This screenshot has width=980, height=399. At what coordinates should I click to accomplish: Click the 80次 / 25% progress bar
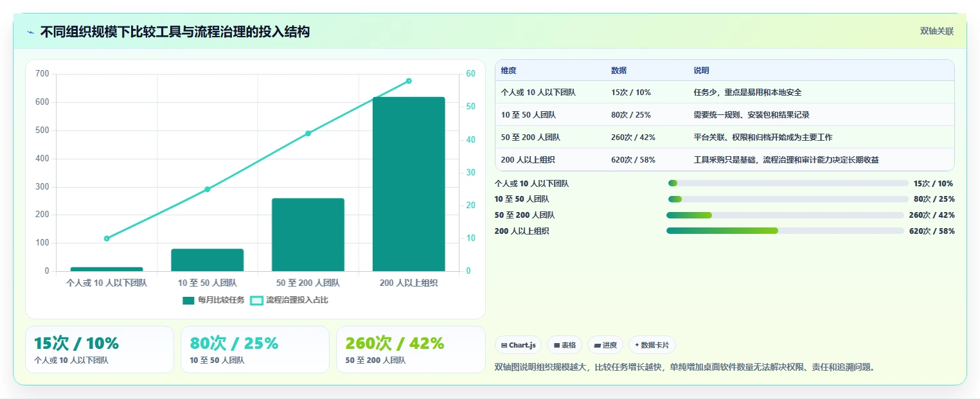pyautogui.click(x=788, y=199)
